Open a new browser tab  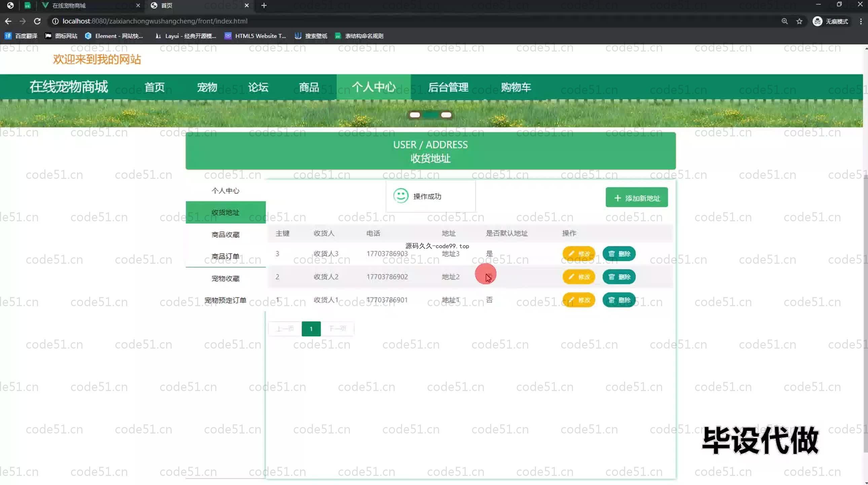(264, 5)
